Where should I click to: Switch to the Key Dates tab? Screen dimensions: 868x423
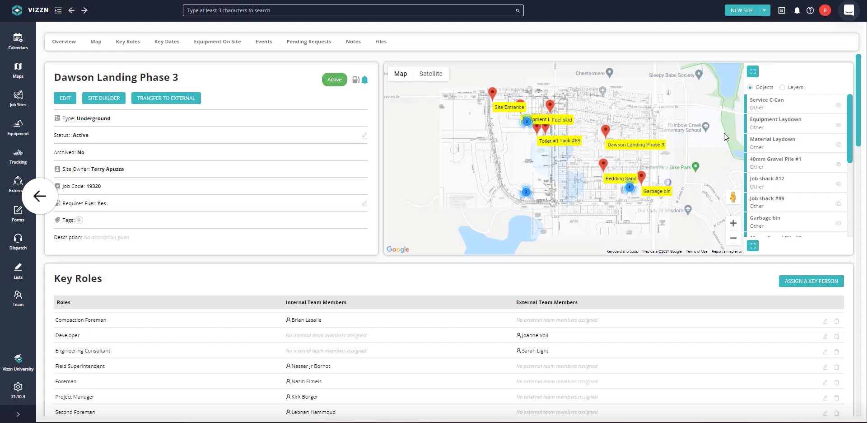(167, 41)
